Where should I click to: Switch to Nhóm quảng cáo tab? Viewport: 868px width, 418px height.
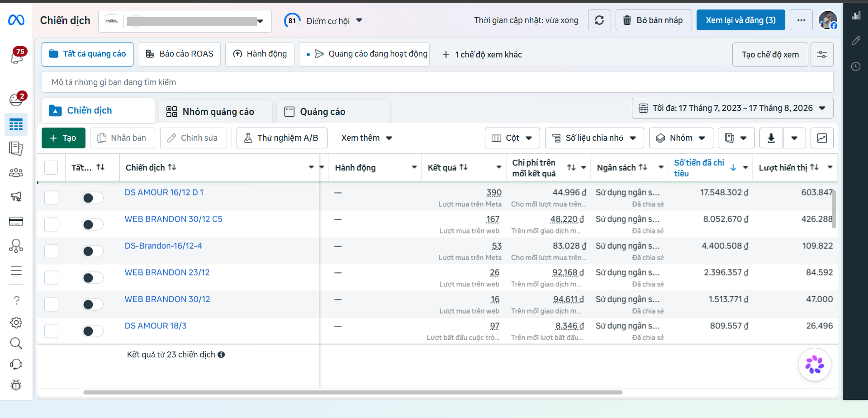(216, 112)
